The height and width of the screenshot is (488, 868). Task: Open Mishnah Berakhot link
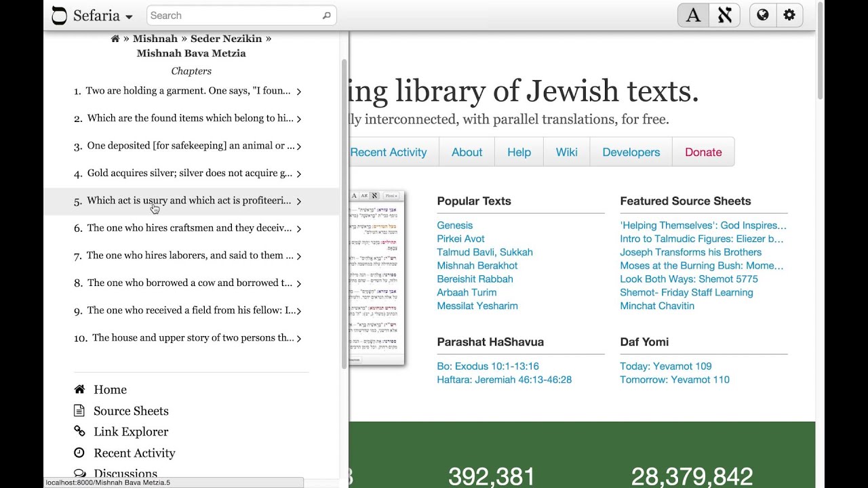(x=477, y=266)
